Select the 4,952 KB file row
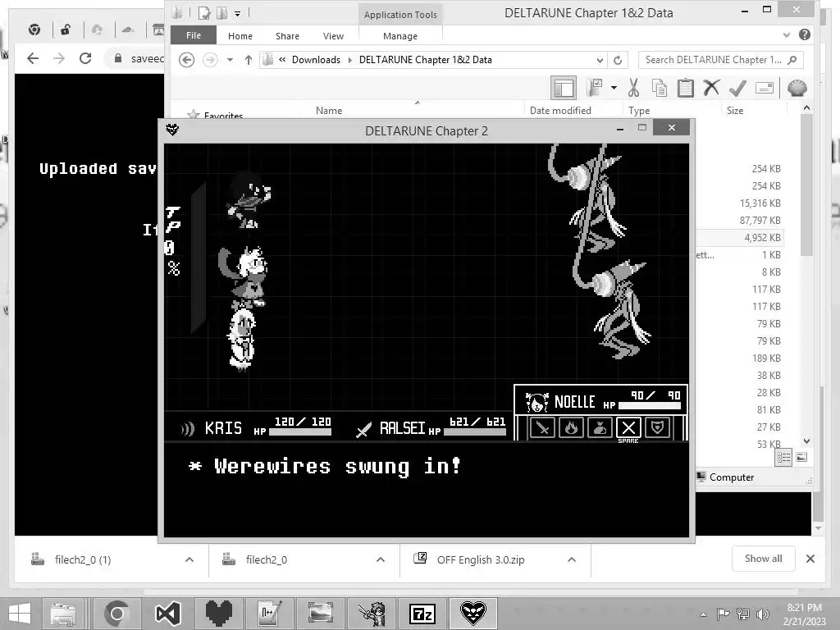This screenshot has width=840, height=630. [739, 237]
